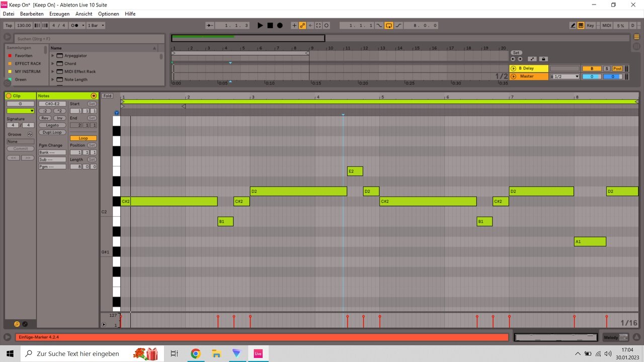Click the Dupl.Loop button
Viewport: 644px width, 362px height.
(x=52, y=132)
